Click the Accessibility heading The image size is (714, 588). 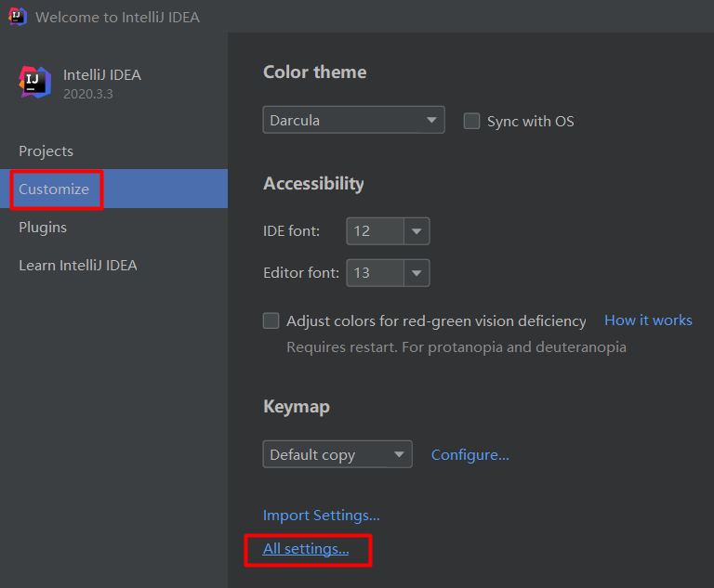pyautogui.click(x=313, y=184)
